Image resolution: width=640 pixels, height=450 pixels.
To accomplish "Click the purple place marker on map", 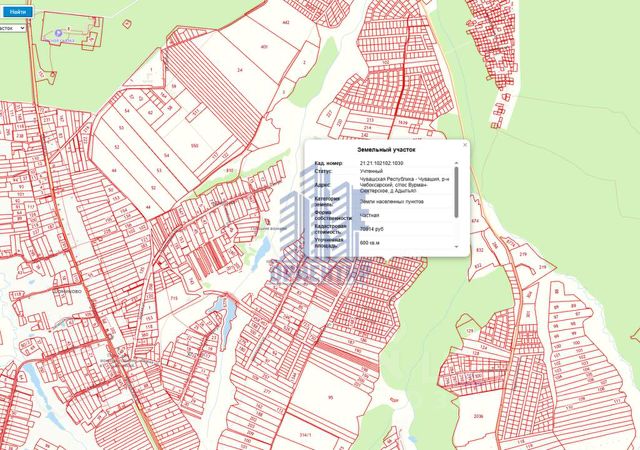I will pos(58,33).
